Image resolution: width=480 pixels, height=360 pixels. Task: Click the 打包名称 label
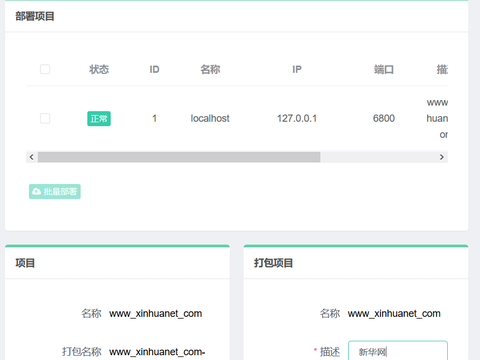click(82, 352)
